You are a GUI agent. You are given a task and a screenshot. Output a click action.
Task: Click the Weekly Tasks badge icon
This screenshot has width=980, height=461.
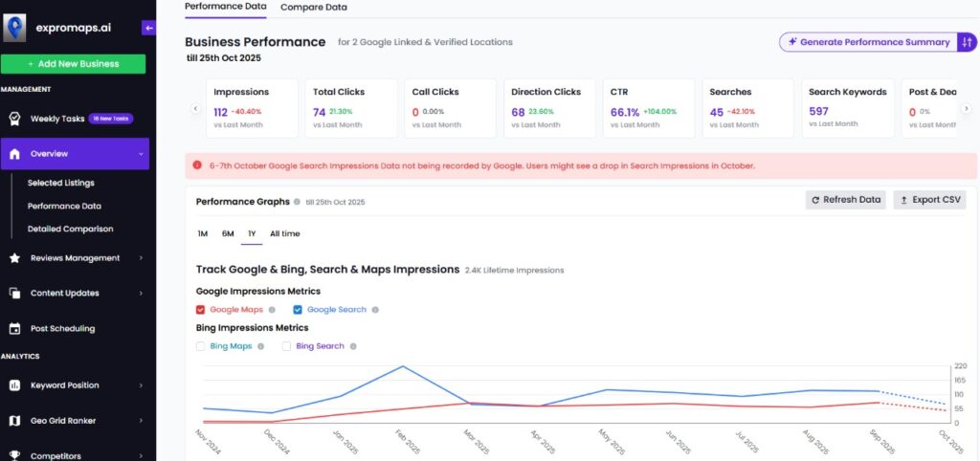[14, 119]
